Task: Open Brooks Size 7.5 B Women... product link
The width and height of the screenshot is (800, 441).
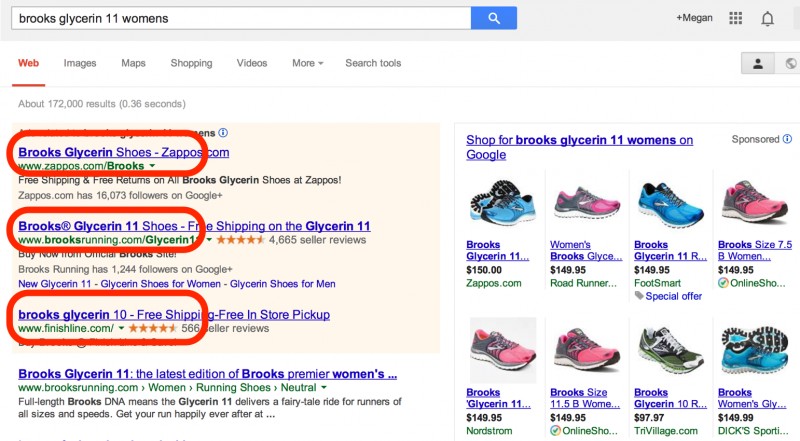Action: point(755,250)
